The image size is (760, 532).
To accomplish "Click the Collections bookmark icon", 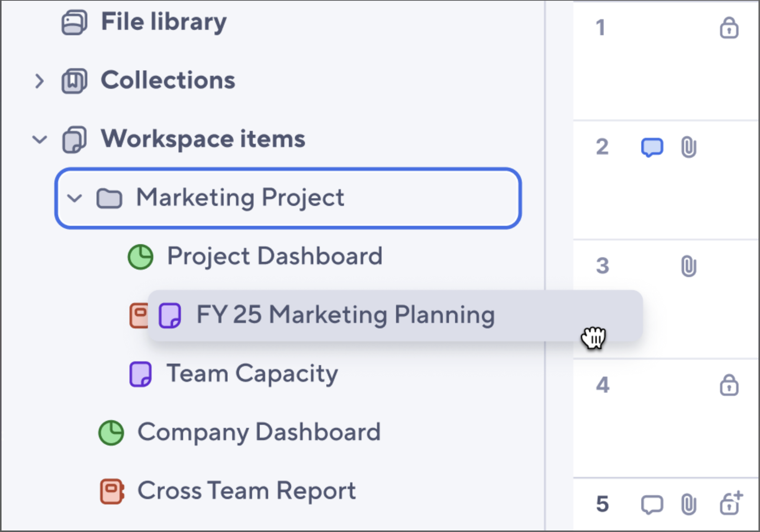I will click(x=74, y=80).
